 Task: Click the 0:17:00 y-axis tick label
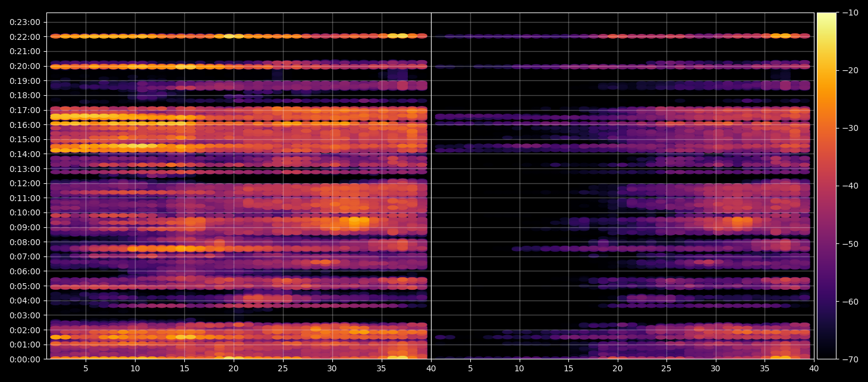(25, 110)
